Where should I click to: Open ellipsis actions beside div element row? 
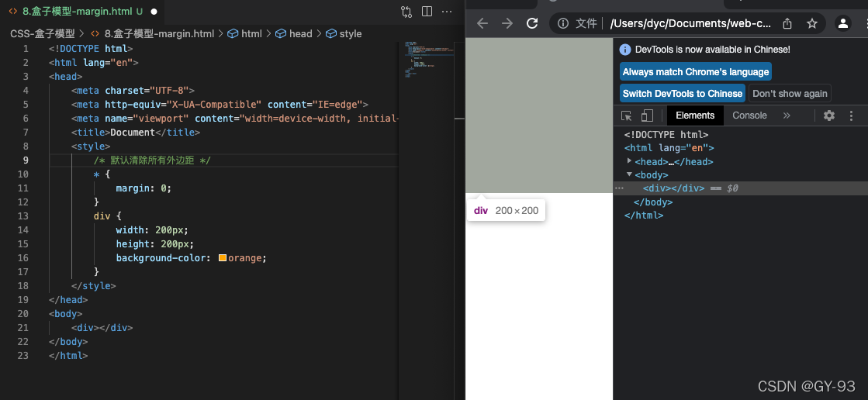pyautogui.click(x=619, y=188)
